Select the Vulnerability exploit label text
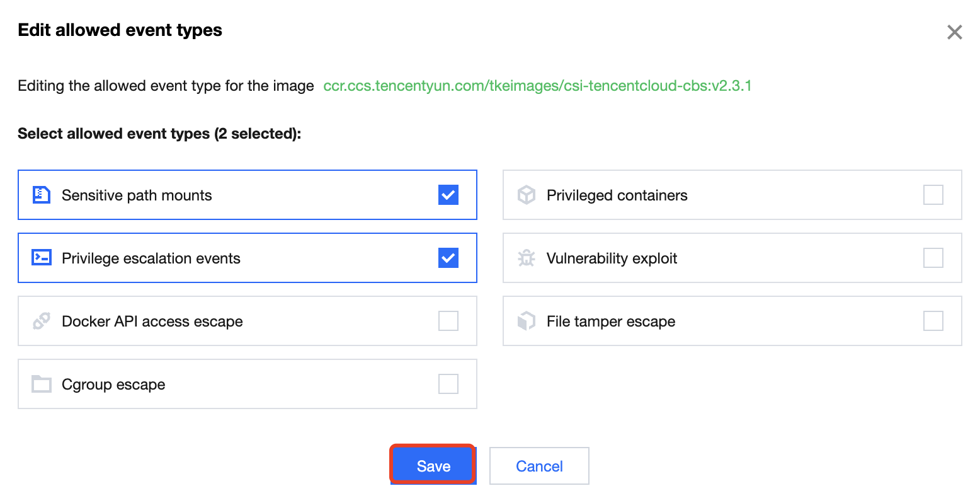 612,258
